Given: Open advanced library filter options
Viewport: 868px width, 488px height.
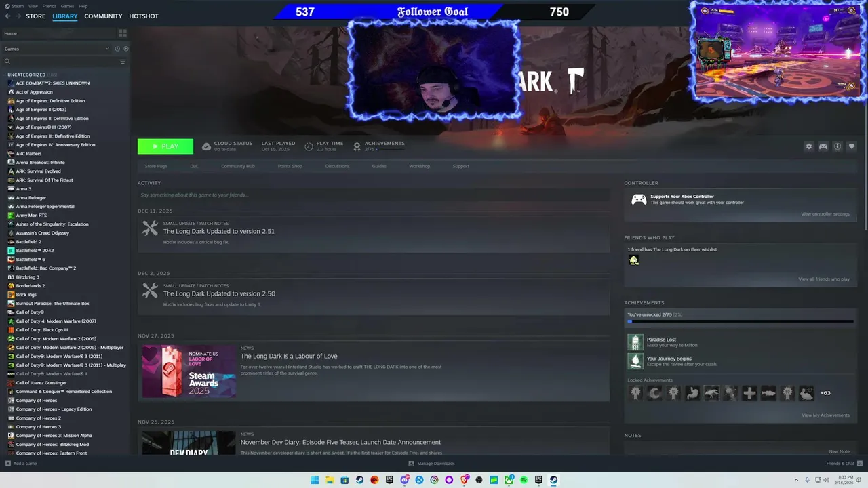Looking at the screenshot, I should coord(123,62).
